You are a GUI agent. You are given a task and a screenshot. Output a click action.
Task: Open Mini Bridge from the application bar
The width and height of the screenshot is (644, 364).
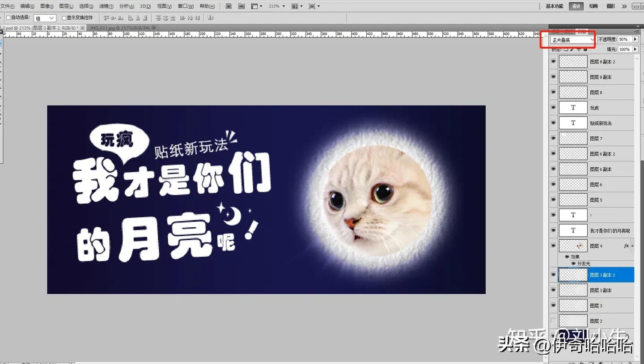(241, 6)
